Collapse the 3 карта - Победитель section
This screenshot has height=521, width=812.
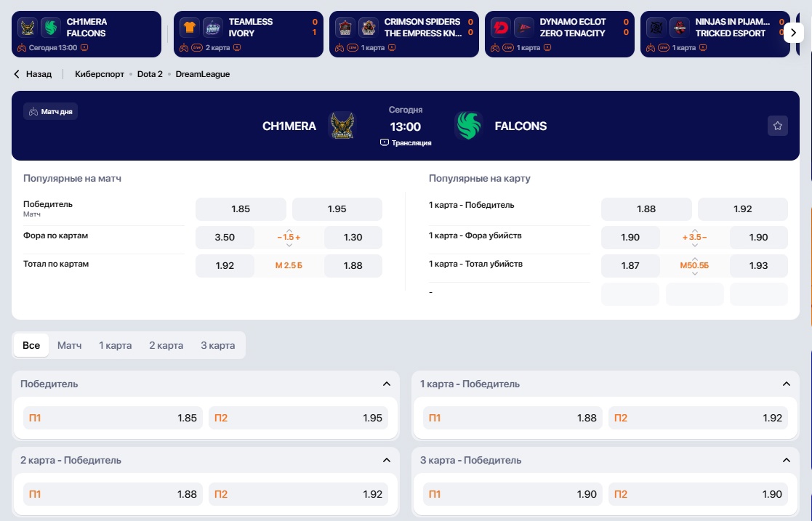[x=786, y=460]
